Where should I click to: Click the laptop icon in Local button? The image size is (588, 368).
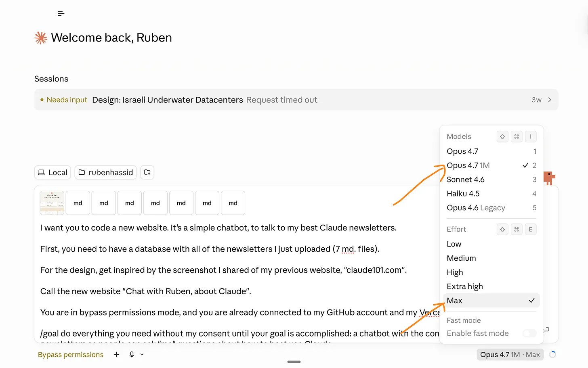41,172
